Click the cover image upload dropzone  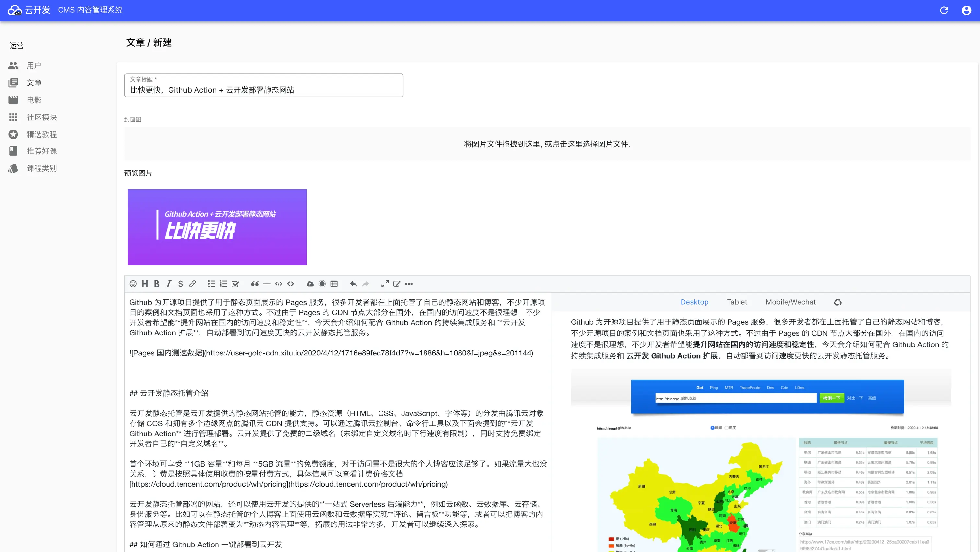547,144
